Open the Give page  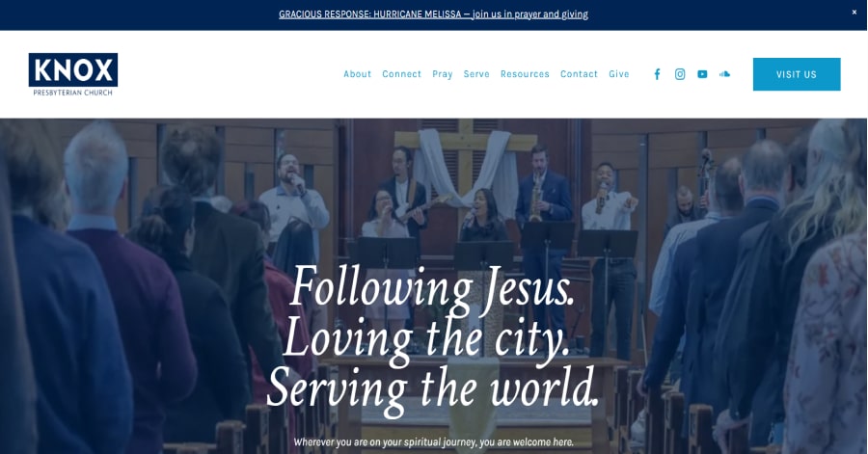619,74
